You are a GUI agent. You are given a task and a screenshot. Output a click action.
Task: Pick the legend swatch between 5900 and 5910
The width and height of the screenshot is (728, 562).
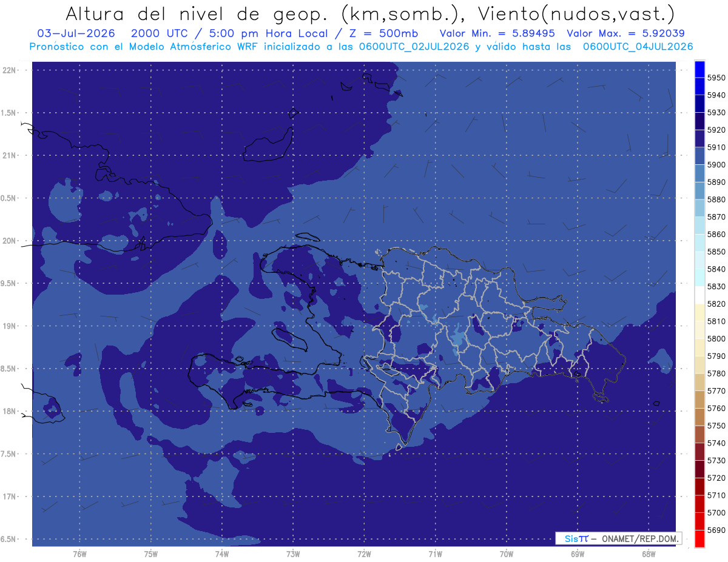tap(699, 156)
